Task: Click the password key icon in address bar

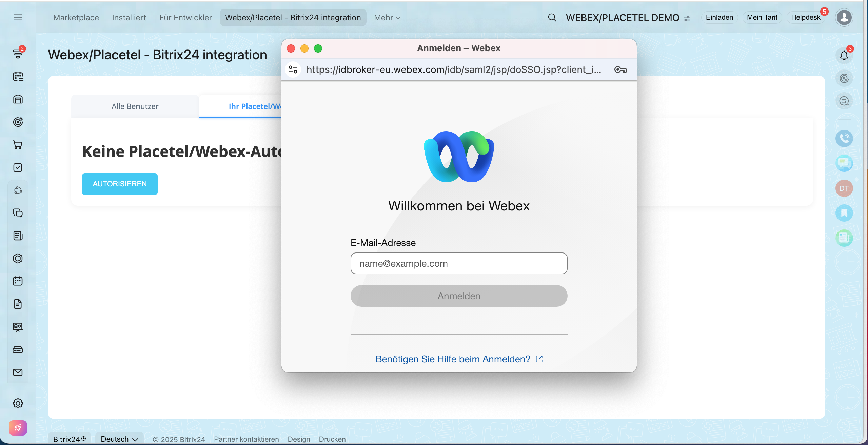Action: click(x=620, y=70)
